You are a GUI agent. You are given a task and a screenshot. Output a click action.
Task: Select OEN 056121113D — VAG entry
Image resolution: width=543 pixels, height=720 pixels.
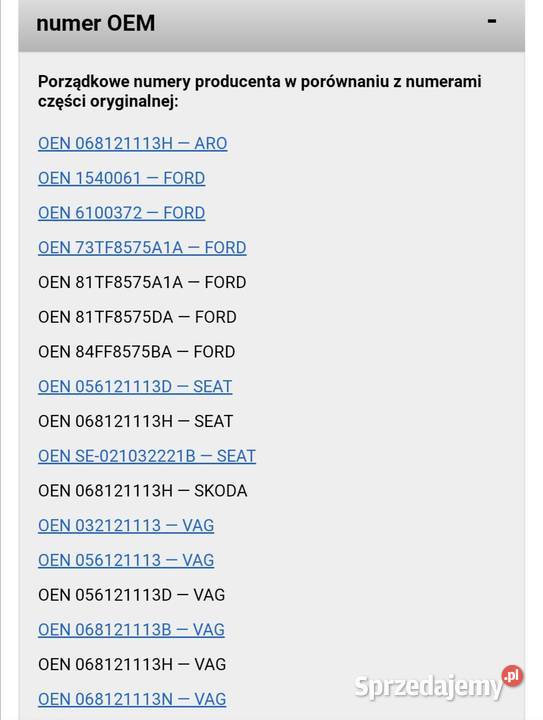pyautogui.click(x=132, y=595)
